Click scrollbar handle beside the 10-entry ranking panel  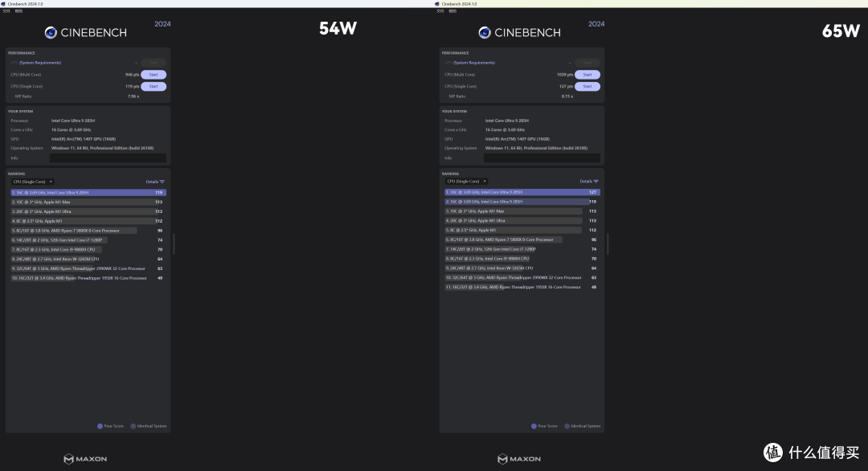(174, 244)
